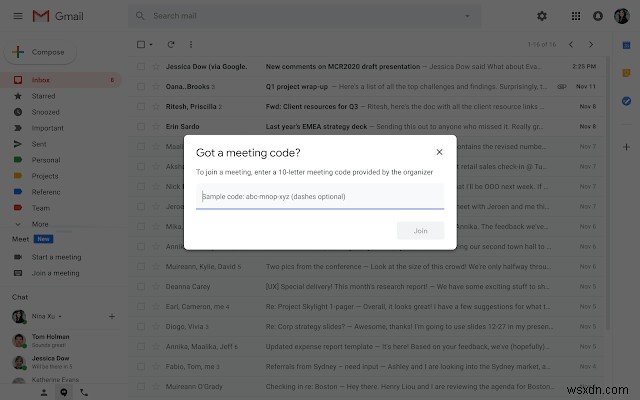Open the Inbox folder
This screenshot has height=400, width=640.
point(61,80)
